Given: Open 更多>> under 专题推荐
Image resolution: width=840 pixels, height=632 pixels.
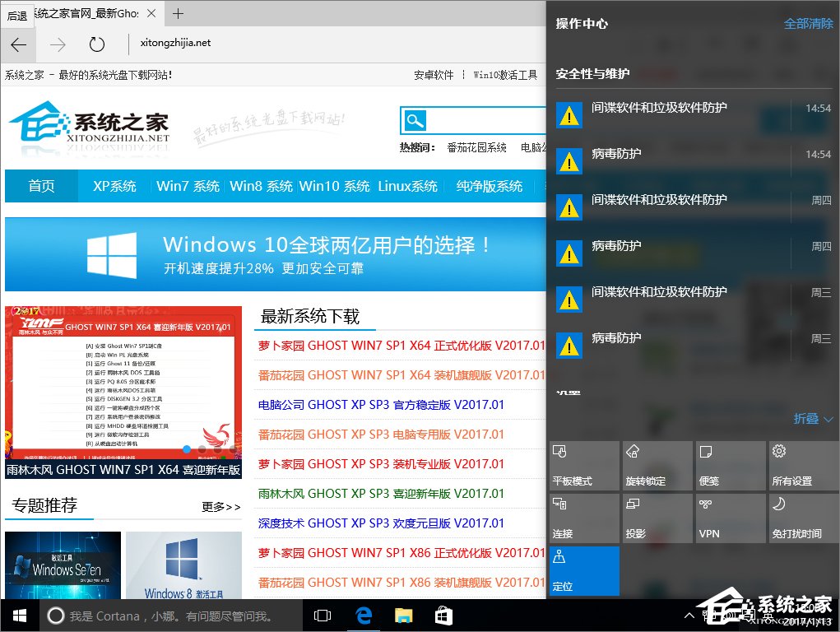Looking at the screenshot, I should 219,508.
